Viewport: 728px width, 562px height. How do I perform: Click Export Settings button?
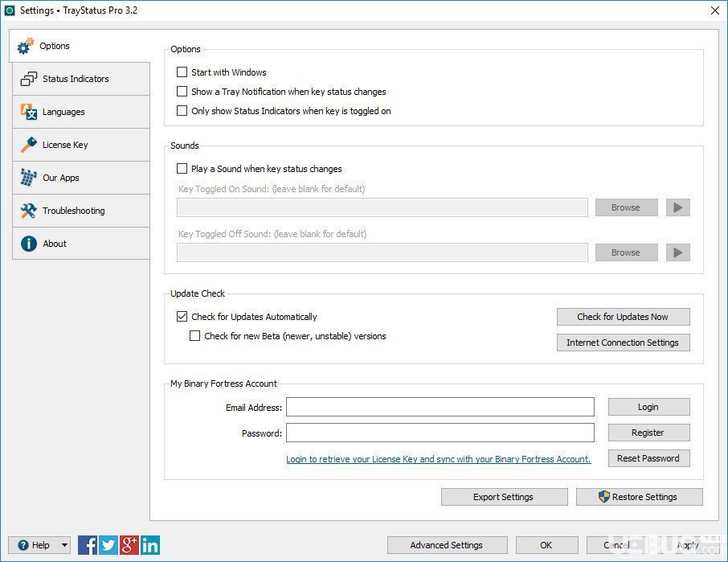point(504,497)
